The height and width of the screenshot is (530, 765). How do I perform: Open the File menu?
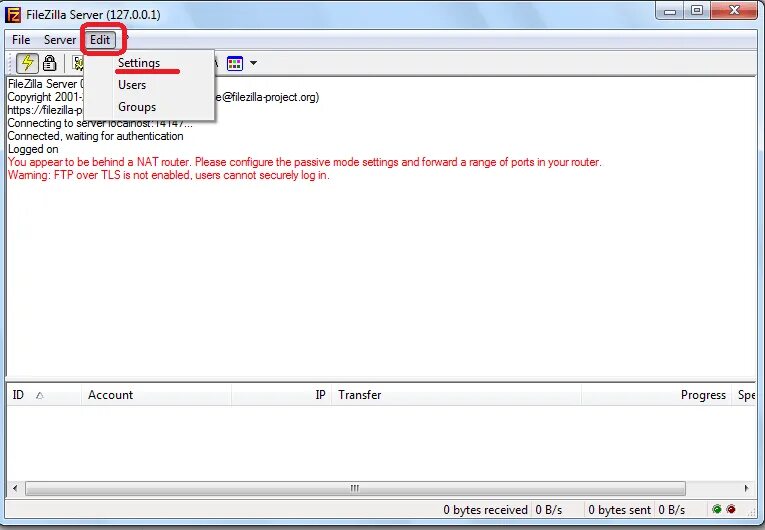(21, 40)
